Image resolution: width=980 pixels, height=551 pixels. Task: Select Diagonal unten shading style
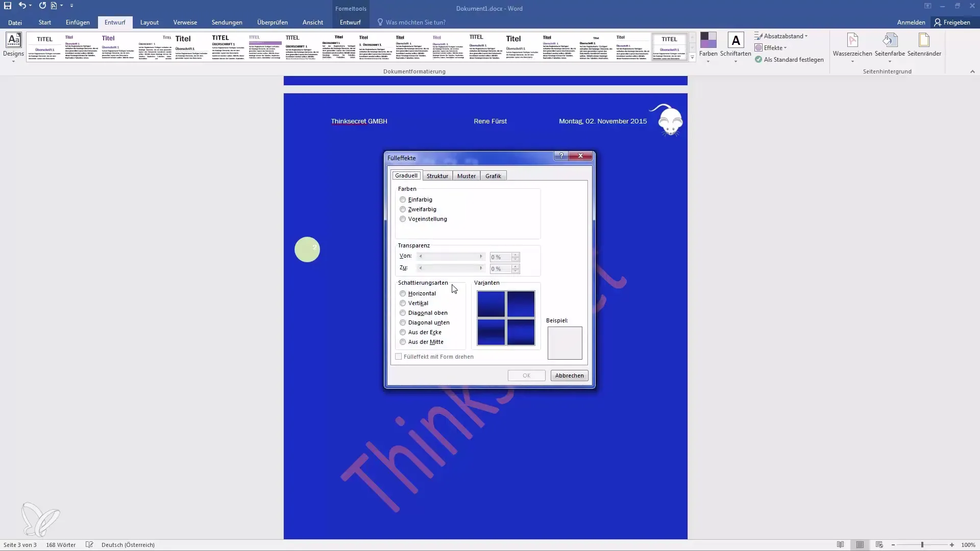pos(403,322)
